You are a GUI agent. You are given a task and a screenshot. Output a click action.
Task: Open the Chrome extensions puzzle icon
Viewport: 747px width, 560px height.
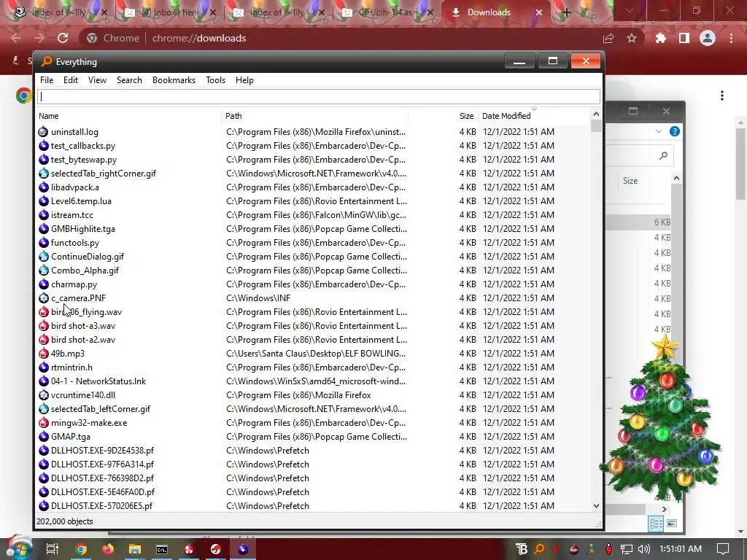661,38
